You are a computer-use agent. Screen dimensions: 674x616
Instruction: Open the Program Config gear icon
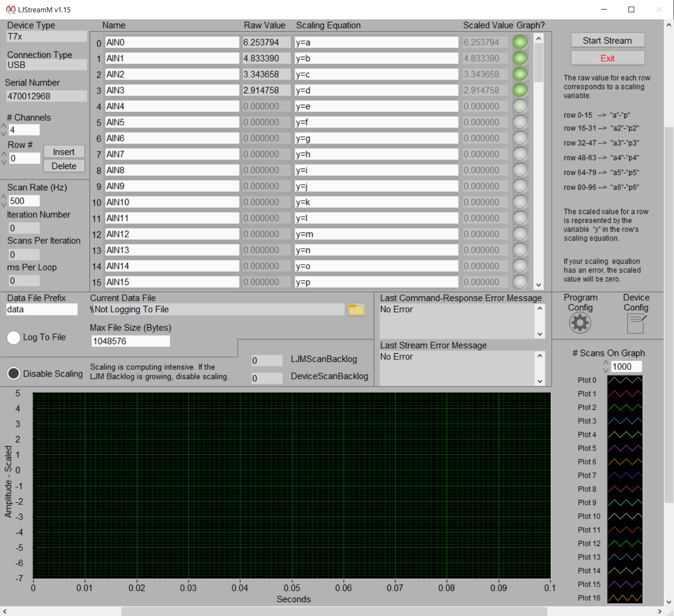(x=580, y=323)
